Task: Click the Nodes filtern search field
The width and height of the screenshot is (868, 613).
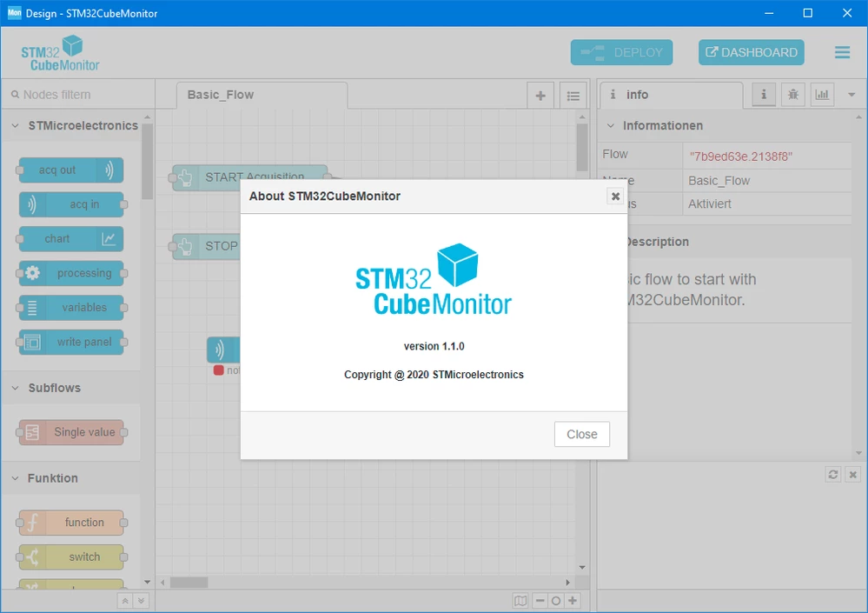Action: (78, 95)
